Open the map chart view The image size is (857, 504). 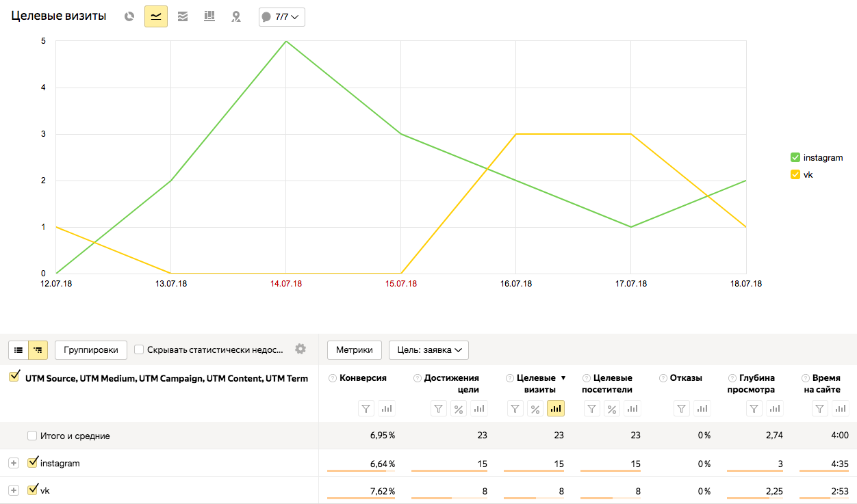[x=236, y=16]
